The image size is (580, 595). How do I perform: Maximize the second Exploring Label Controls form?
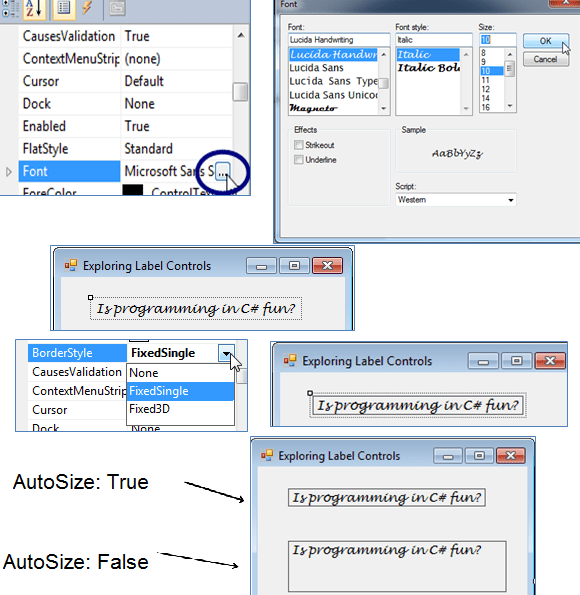click(x=516, y=361)
